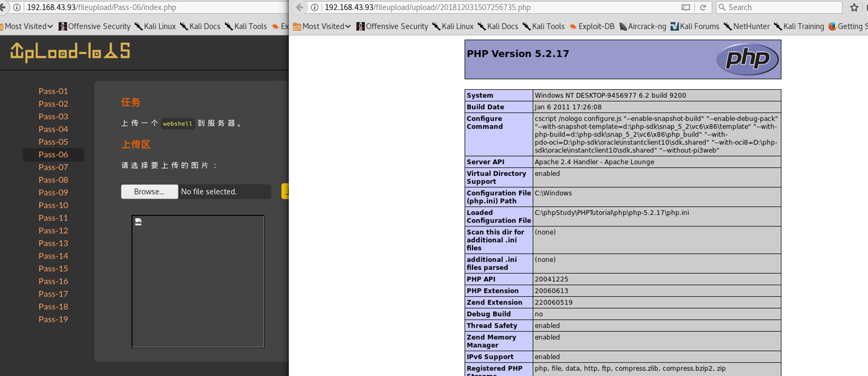The height and width of the screenshot is (376, 868).
Task: Open Kali Docs bookmark in Pass-06 window
Action: (200, 26)
